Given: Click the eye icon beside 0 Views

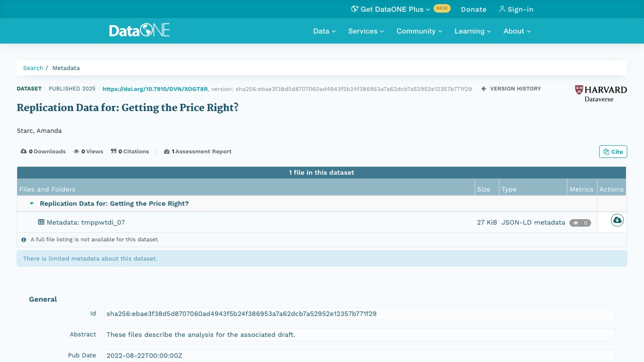Looking at the screenshot, I should (x=76, y=151).
